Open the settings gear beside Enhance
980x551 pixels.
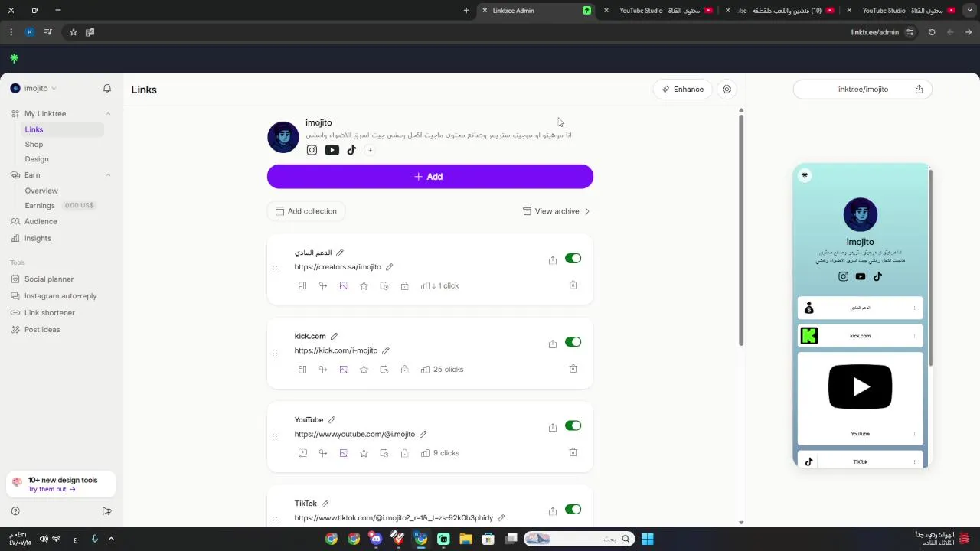[x=727, y=90]
